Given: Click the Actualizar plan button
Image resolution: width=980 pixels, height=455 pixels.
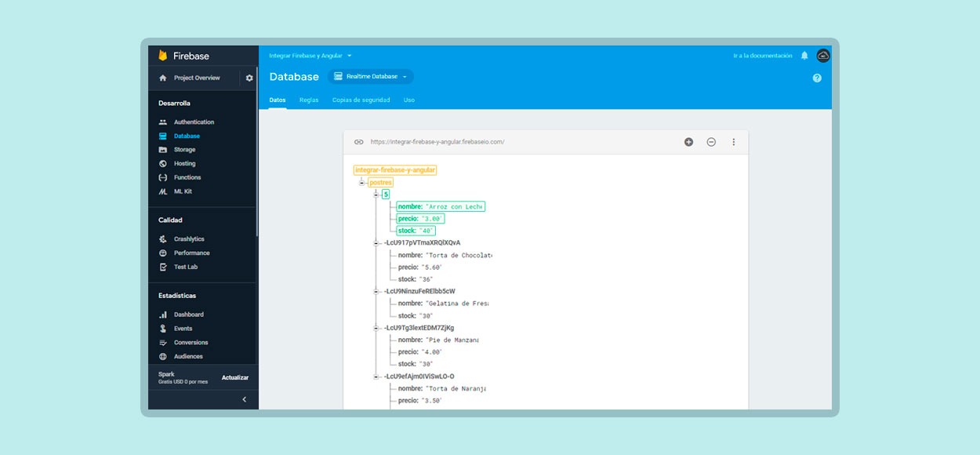Looking at the screenshot, I should click(235, 378).
